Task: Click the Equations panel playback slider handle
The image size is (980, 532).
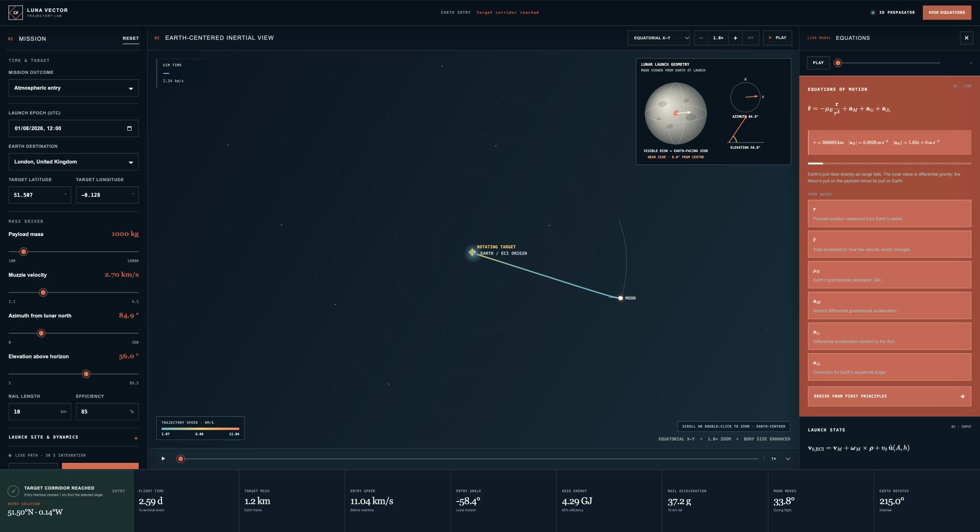Action: coord(838,63)
